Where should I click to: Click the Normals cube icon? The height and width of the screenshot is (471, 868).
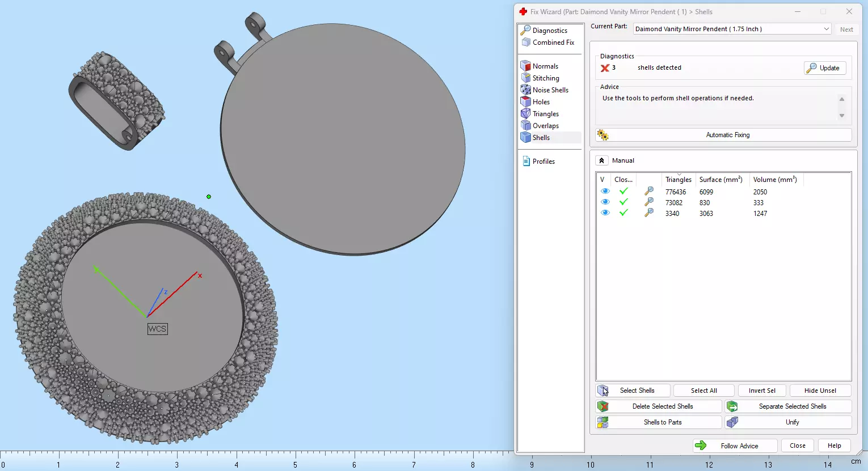click(x=526, y=66)
